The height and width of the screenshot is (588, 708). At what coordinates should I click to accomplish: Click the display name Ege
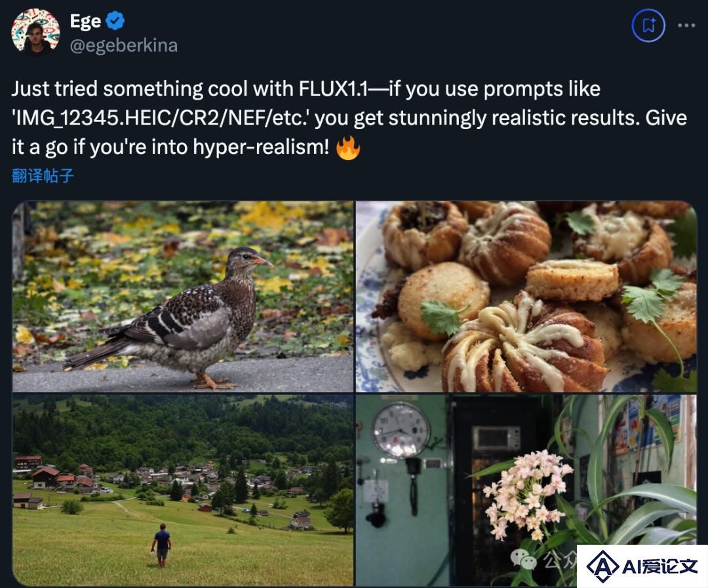[85, 21]
